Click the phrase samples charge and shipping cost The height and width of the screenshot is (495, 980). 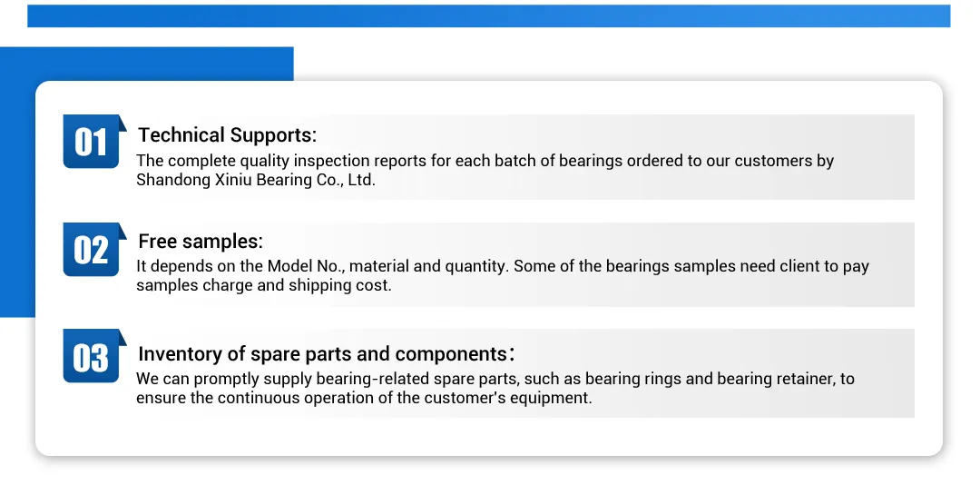(263, 285)
